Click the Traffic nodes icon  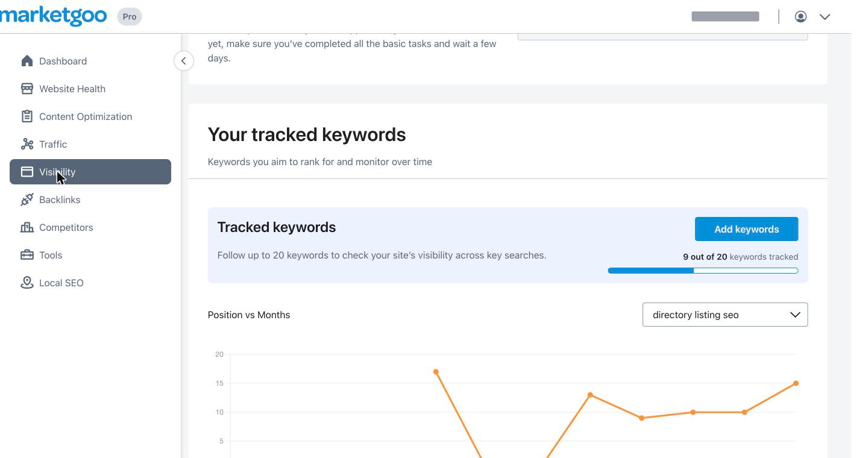(27, 144)
